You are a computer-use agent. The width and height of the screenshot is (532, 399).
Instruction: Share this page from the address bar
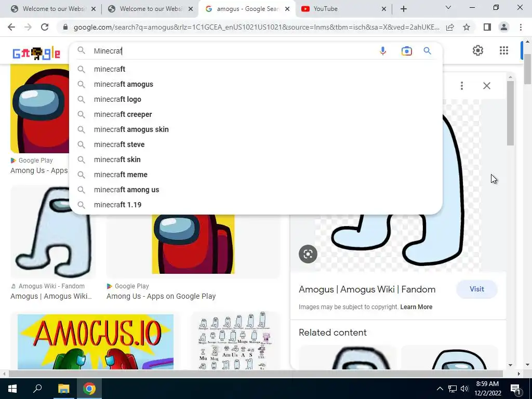[x=450, y=27]
